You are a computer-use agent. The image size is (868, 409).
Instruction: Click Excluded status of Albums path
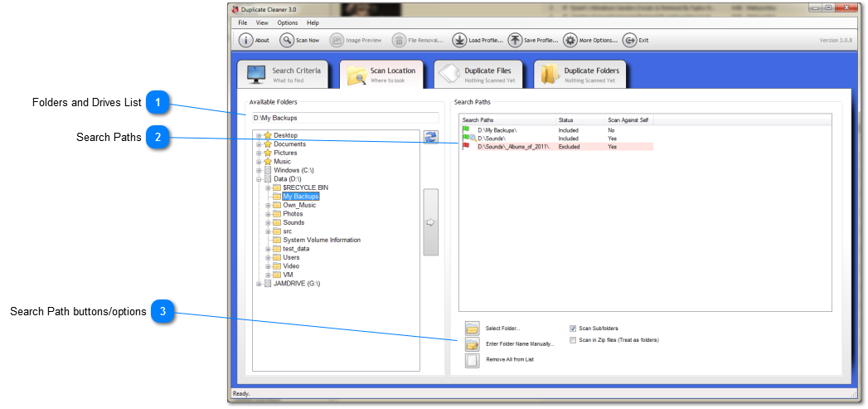pos(569,147)
